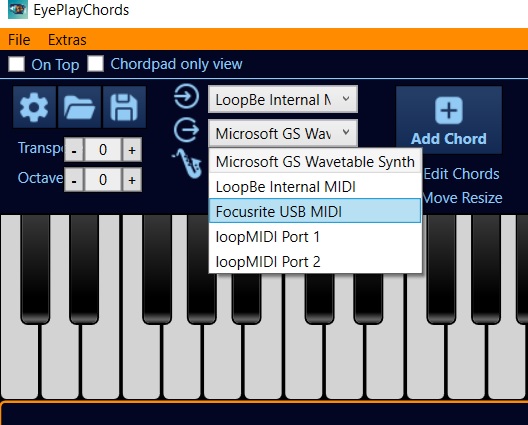This screenshot has width=528, height=425.
Task: Open settings with the gear icon
Action: [34, 107]
